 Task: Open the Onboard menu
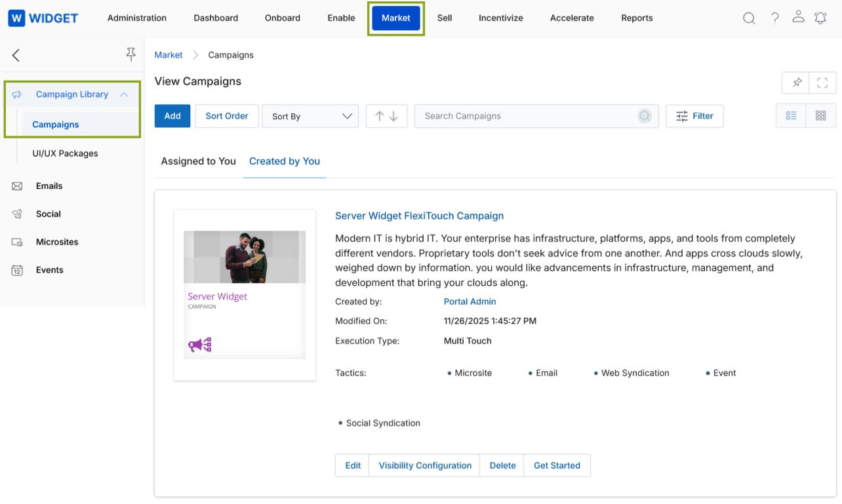pyautogui.click(x=283, y=18)
